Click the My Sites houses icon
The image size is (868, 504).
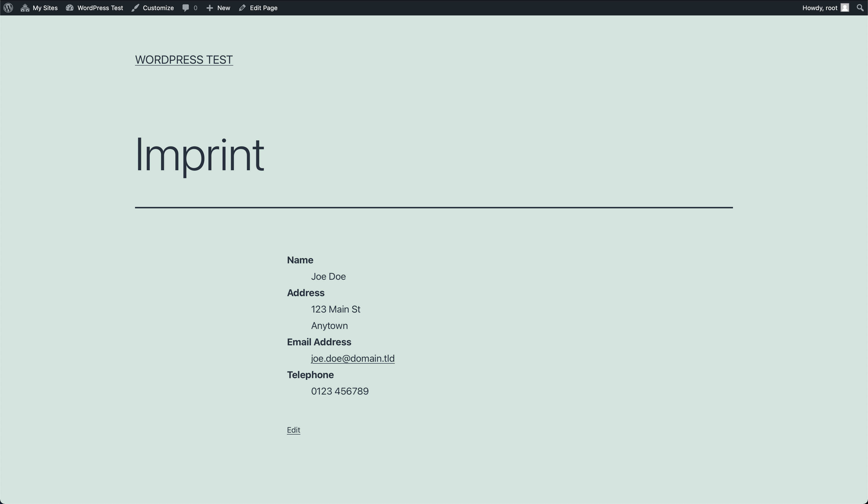(x=25, y=8)
